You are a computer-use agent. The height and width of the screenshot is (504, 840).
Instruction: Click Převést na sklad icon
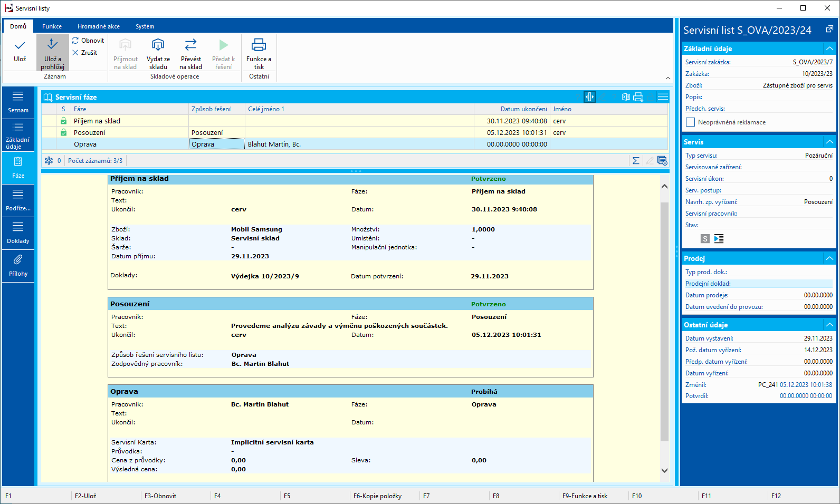point(190,45)
